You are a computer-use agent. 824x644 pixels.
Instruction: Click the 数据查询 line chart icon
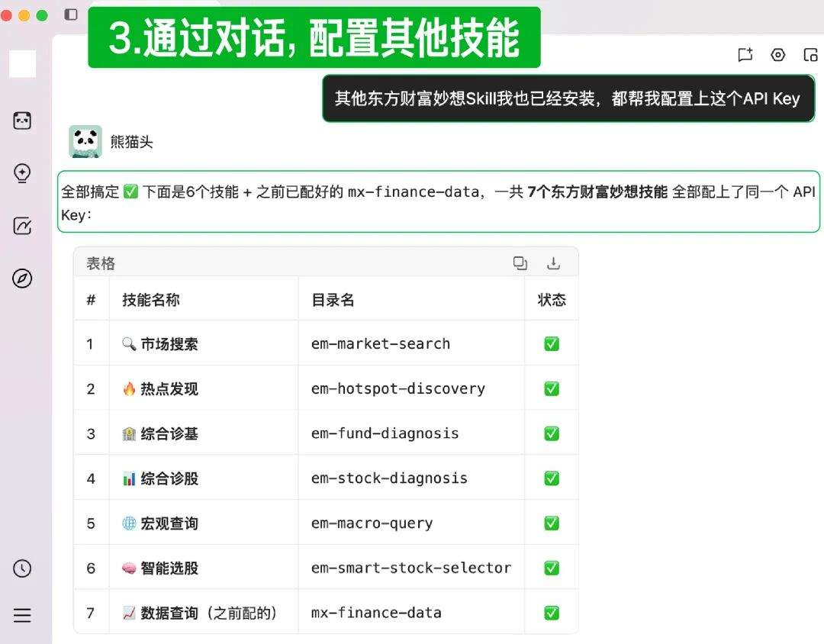(x=129, y=613)
